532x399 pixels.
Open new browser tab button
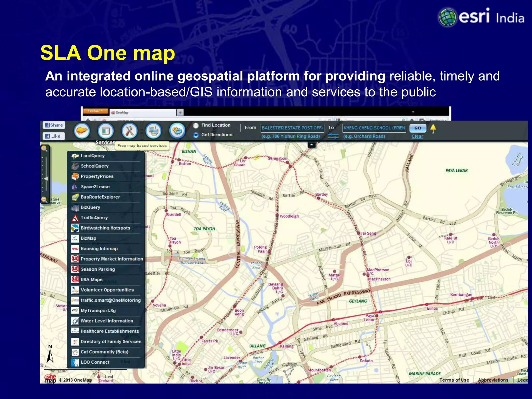(180, 112)
